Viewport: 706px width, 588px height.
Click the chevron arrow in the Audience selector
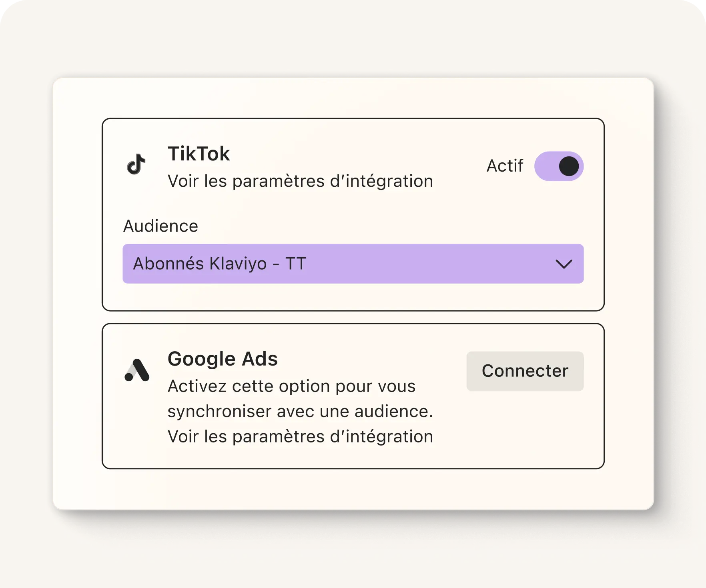pyautogui.click(x=564, y=264)
